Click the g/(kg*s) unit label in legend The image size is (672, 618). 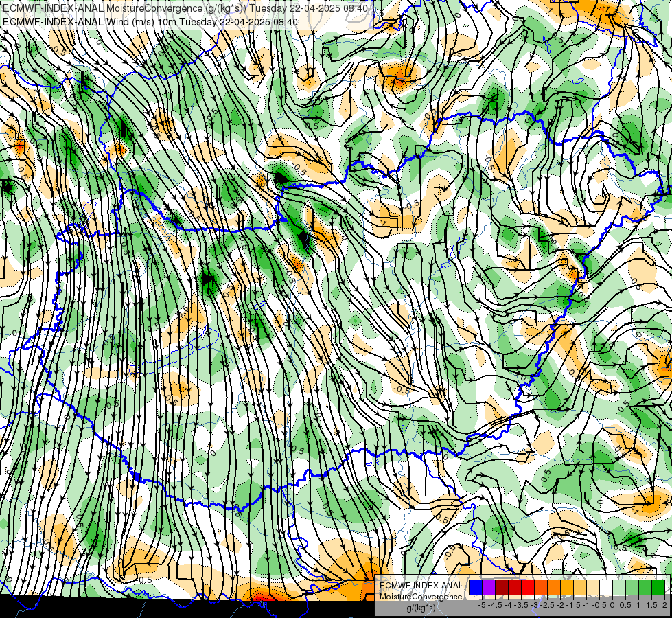pos(421,608)
